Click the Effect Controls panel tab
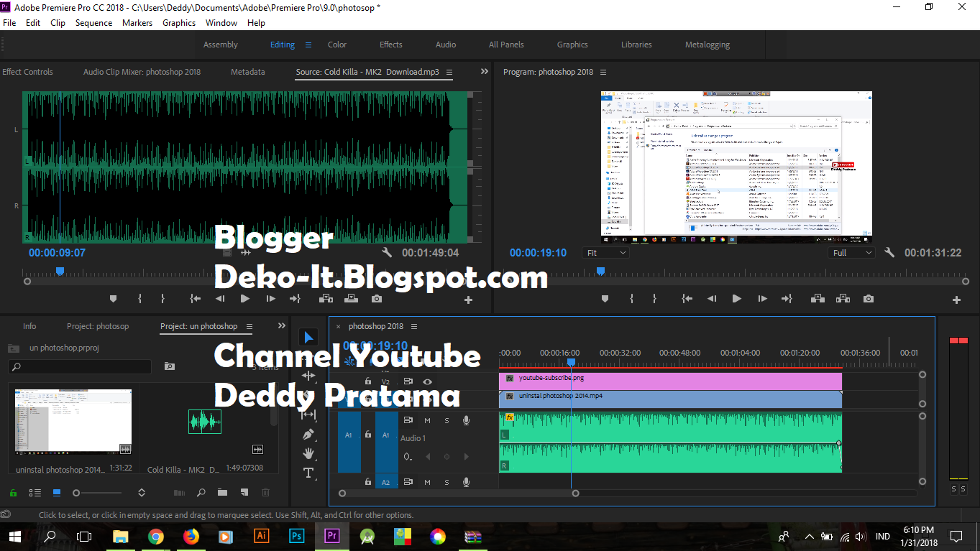Viewport: 980px width, 551px height. (x=27, y=72)
